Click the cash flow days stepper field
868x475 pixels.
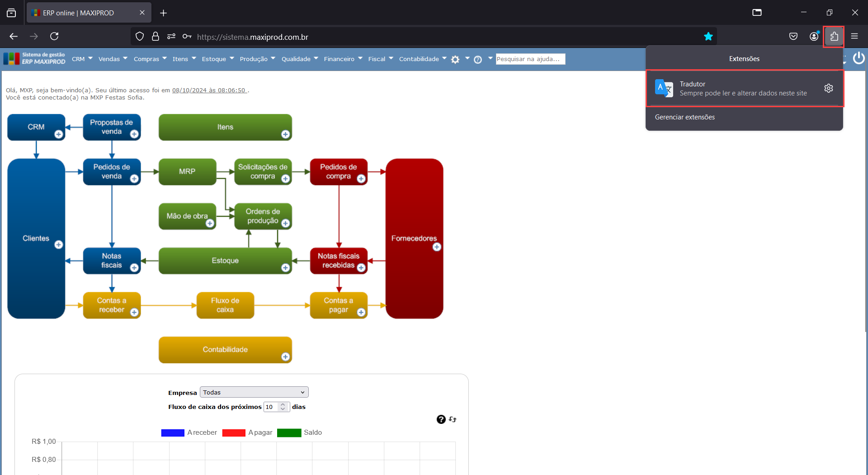(x=276, y=407)
